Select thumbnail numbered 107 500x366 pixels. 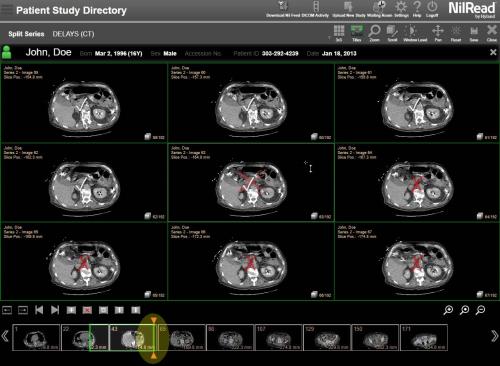pyautogui.click(x=279, y=338)
